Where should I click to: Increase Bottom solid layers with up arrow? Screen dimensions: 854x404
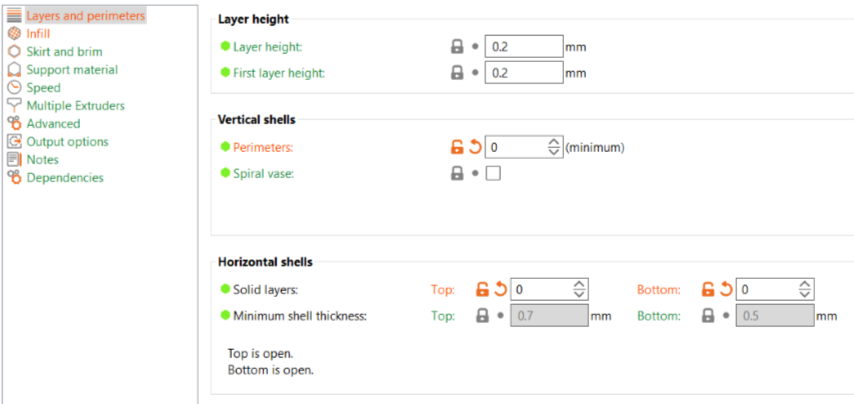[804, 285]
